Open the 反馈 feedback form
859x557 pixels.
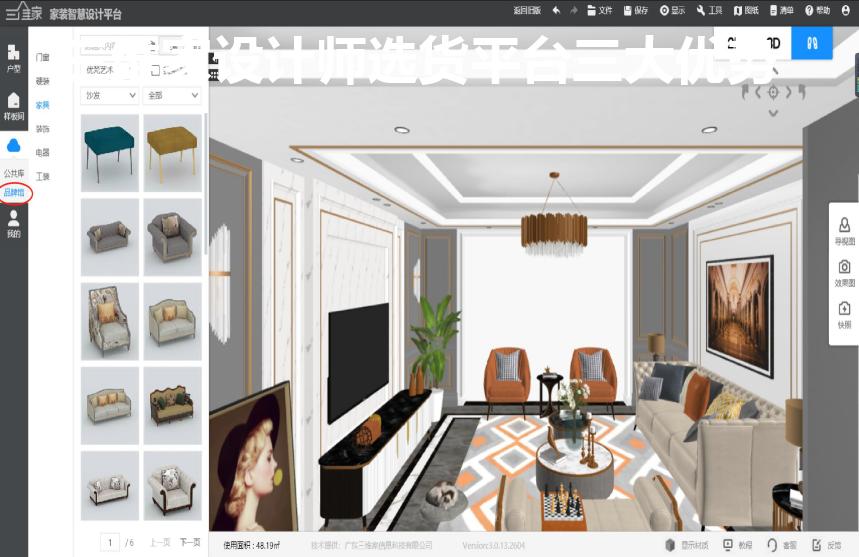[826, 545]
